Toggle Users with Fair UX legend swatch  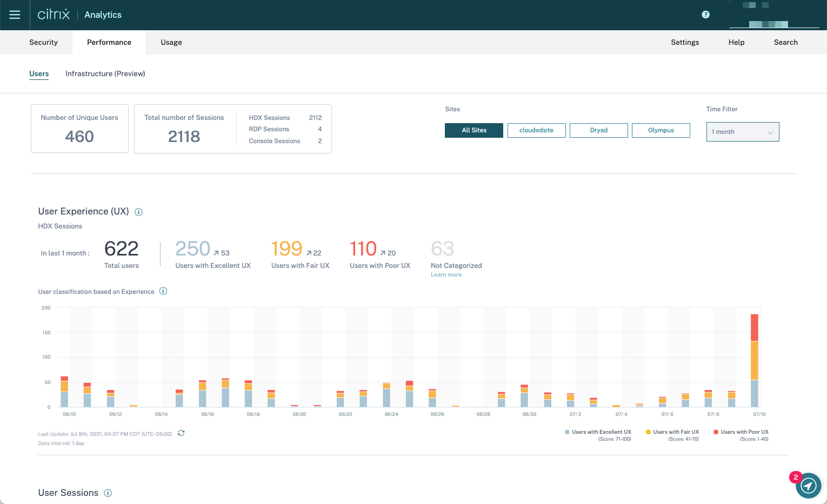(x=649, y=432)
